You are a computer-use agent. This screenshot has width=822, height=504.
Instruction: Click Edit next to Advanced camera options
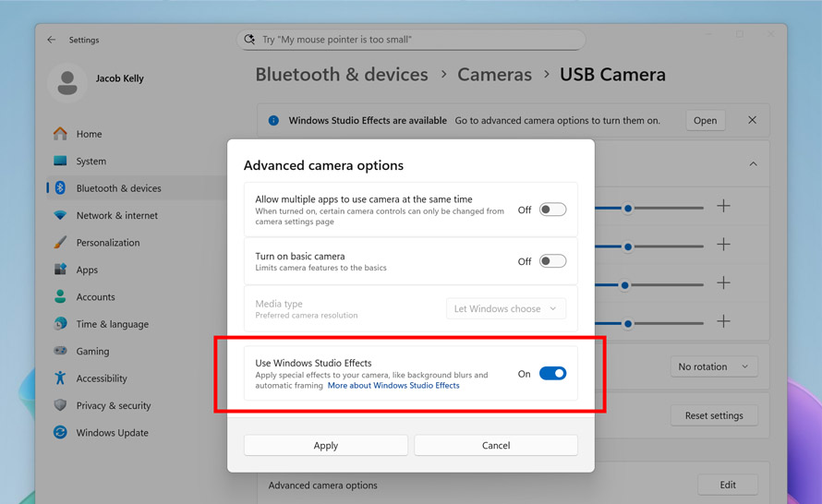click(728, 485)
